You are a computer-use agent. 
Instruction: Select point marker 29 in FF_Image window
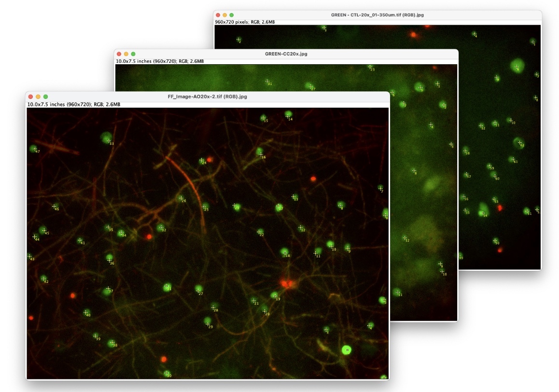point(208,324)
